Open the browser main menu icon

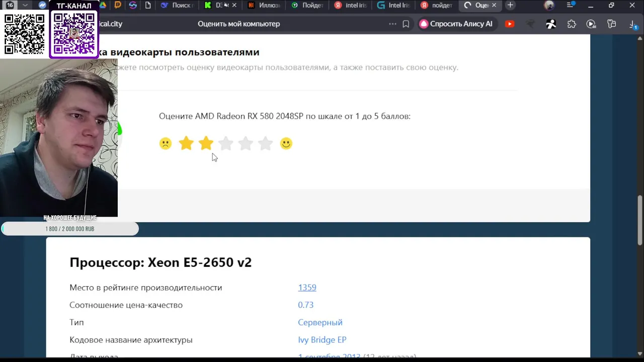(570, 6)
